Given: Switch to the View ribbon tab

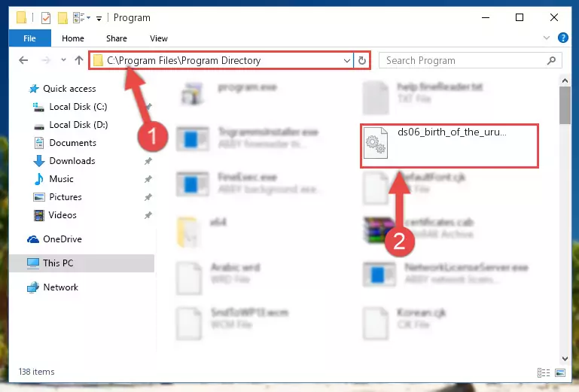Looking at the screenshot, I should coord(158,38).
